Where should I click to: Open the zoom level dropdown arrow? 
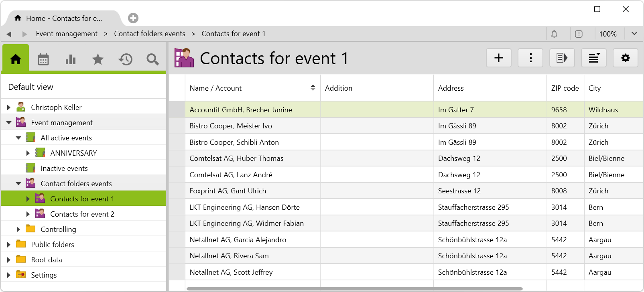(x=634, y=34)
